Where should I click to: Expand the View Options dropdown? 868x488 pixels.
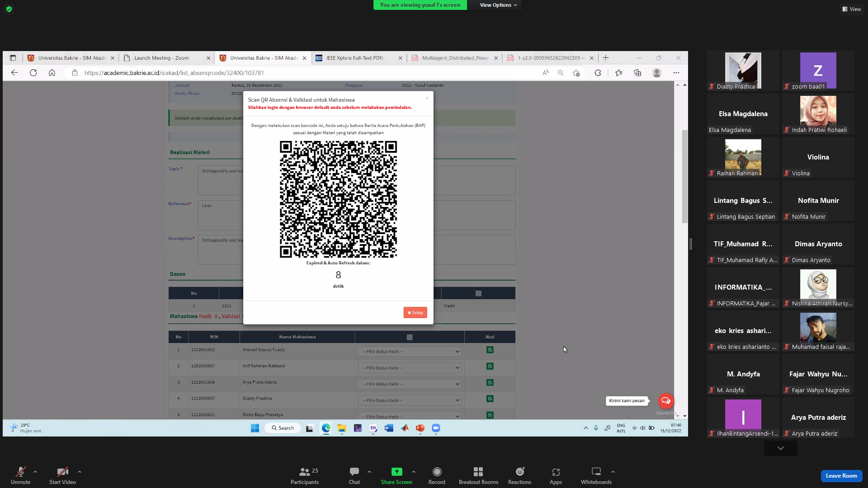tap(498, 5)
